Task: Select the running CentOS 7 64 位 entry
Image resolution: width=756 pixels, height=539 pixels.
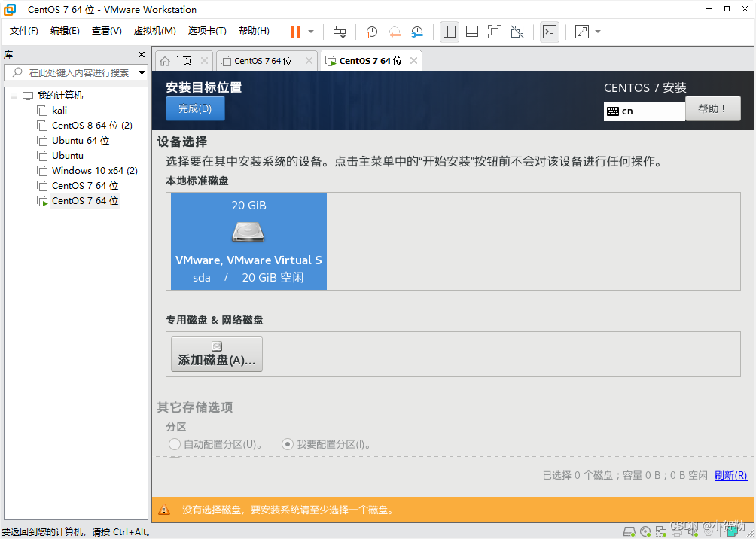Action: 85,200
